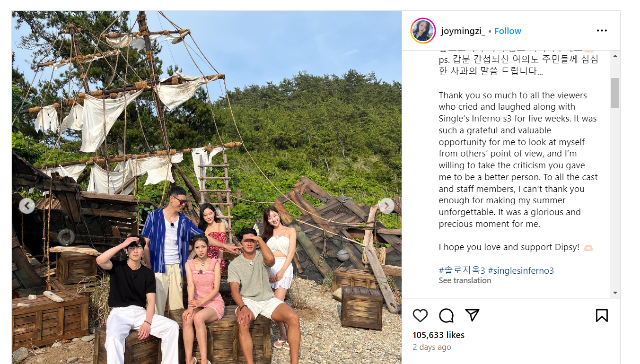Image resolution: width=640 pixels, height=364 pixels.
Task: Save the post using the bookmark icon
Action: (x=602, y=315)
